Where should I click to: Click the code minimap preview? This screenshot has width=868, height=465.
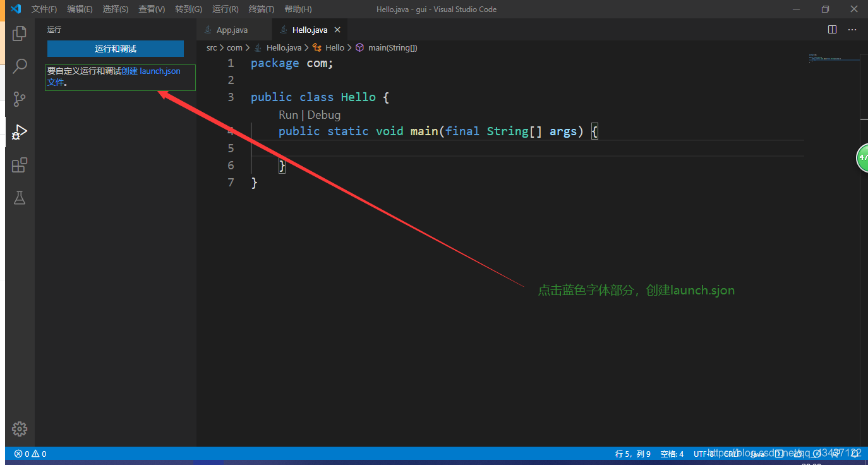coord(834,57)
